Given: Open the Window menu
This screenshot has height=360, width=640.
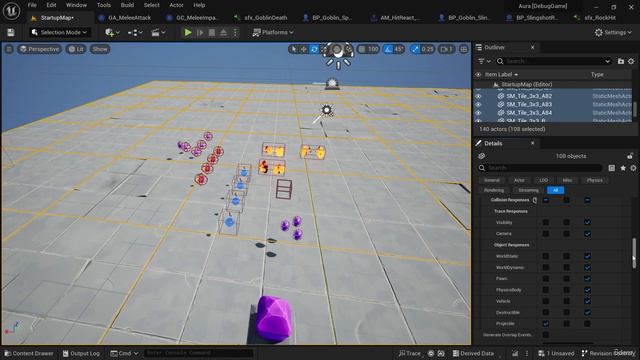Looking at the screenshot, I should pos(76,5).
